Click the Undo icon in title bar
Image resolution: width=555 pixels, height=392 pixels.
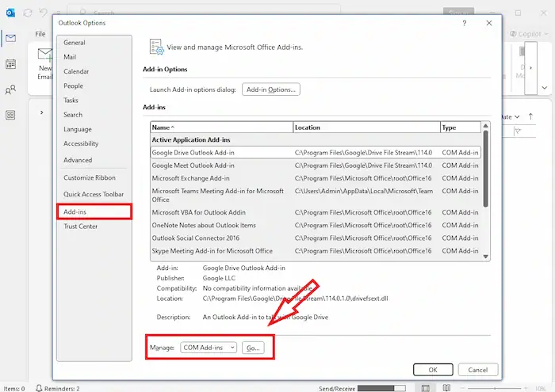pyautogui.click(x=43, y=13)
